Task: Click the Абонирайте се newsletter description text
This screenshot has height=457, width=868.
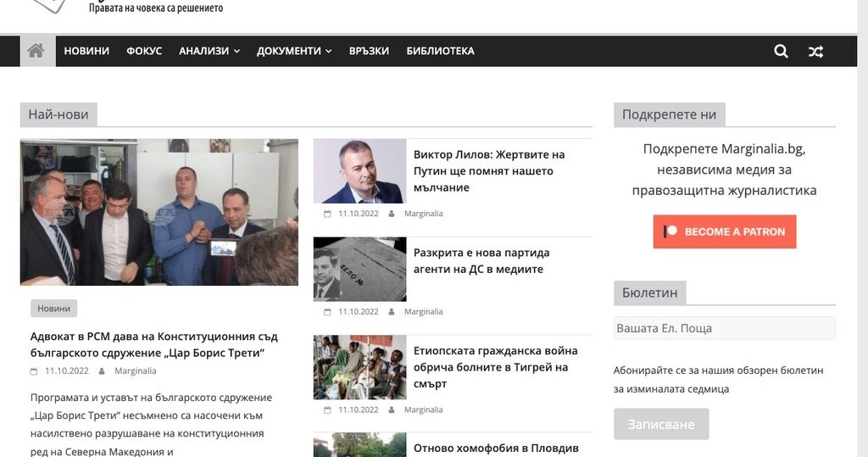Action: coord(718,380)
